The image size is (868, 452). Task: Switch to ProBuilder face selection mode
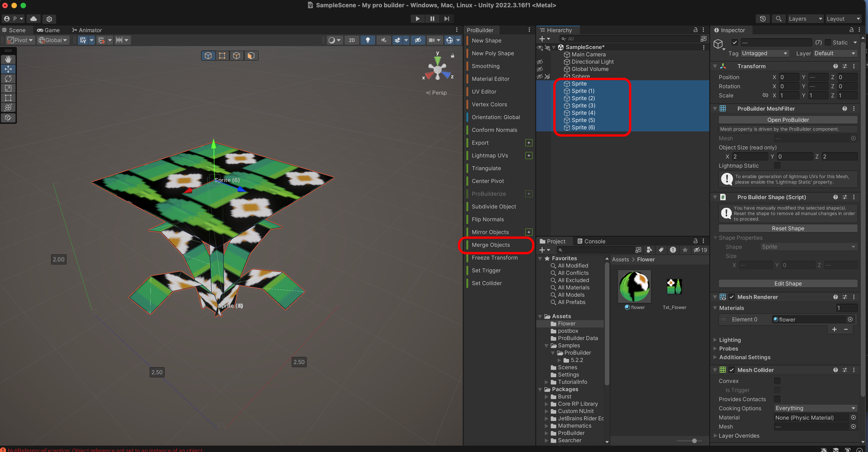coord(251,56)
